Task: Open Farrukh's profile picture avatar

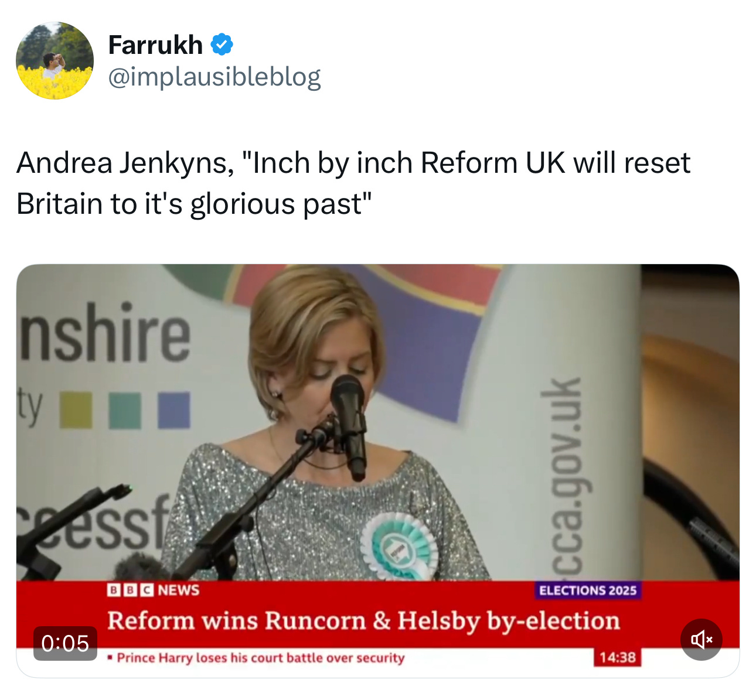Action: [x=55, y=61]
